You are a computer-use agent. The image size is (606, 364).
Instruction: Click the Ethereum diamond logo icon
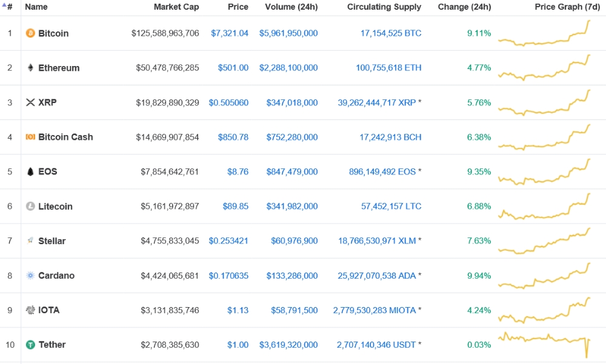coord(30,68)
